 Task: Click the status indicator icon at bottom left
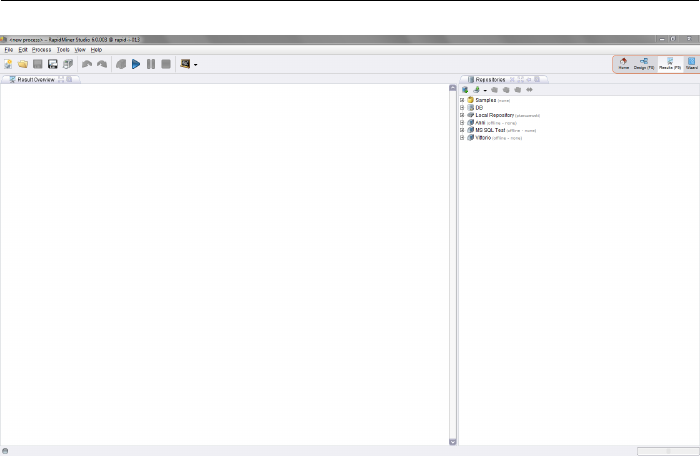coord(5,451)
